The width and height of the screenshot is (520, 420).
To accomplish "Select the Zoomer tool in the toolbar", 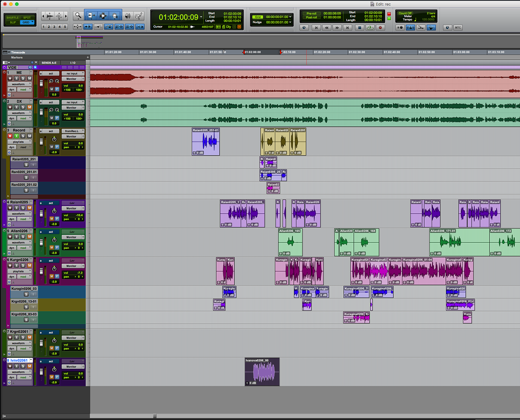I will 78,16.
